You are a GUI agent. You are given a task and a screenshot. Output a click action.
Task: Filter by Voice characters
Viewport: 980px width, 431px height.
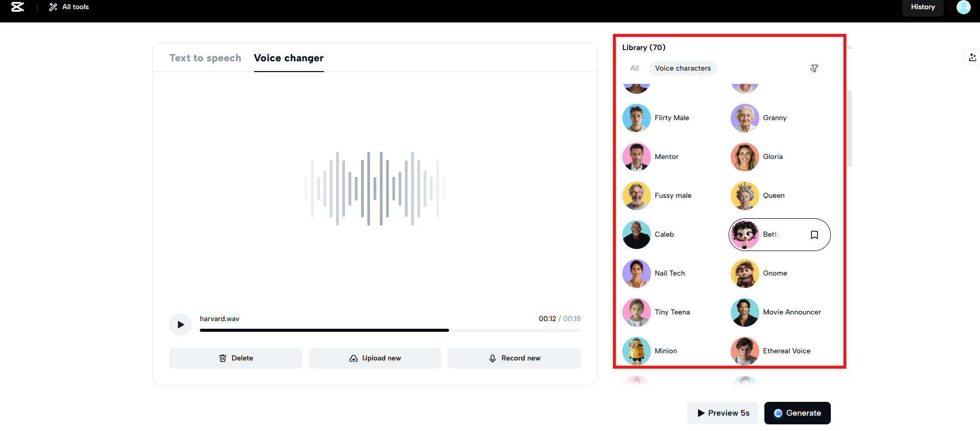point(683,68)
